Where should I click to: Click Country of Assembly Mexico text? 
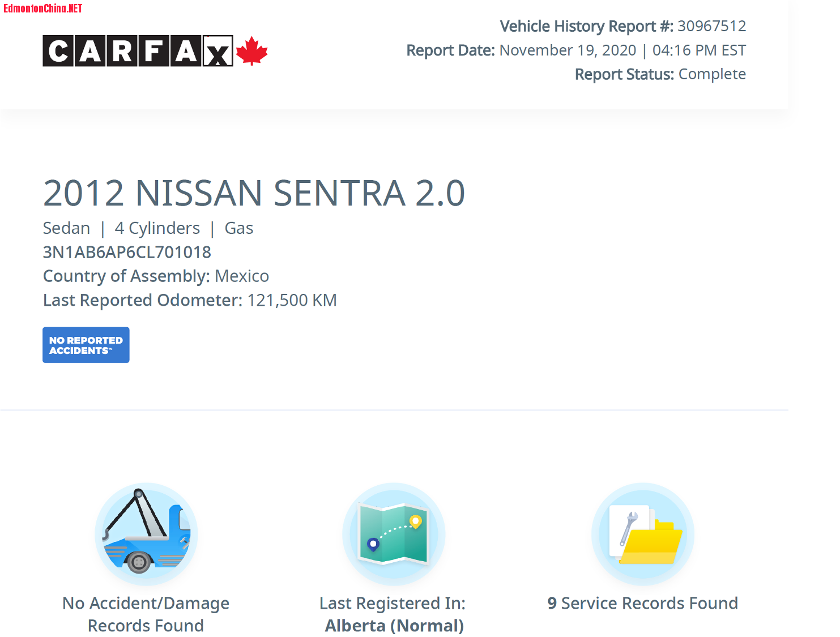(156, 276)
